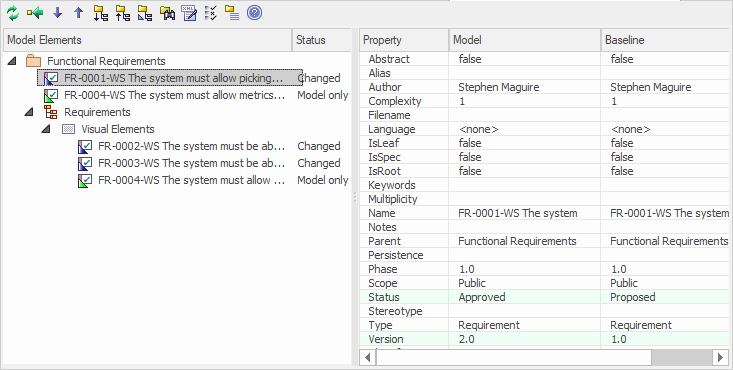Screen dimensions: 733x370
Task: Collapse the Functional Requirements folder node
Action: pyautogui.click(x=13, y=61)
